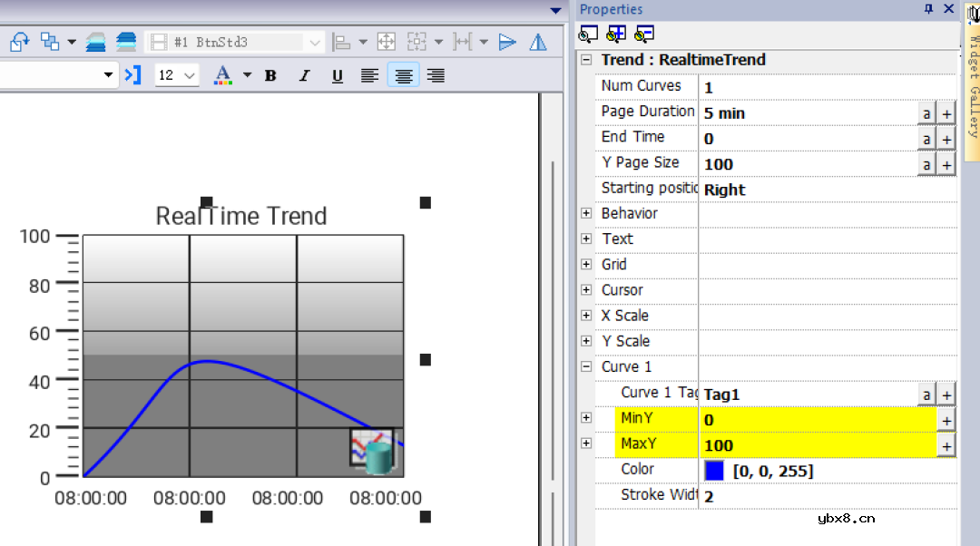Align text to the right
Screen dimensions: 980x546
click(436, 75)
